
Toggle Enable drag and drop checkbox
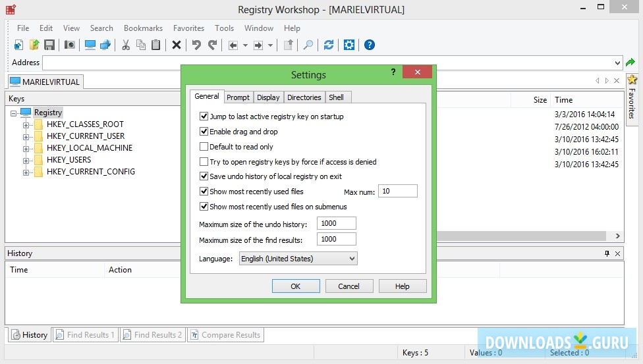[x=204, y=131]
